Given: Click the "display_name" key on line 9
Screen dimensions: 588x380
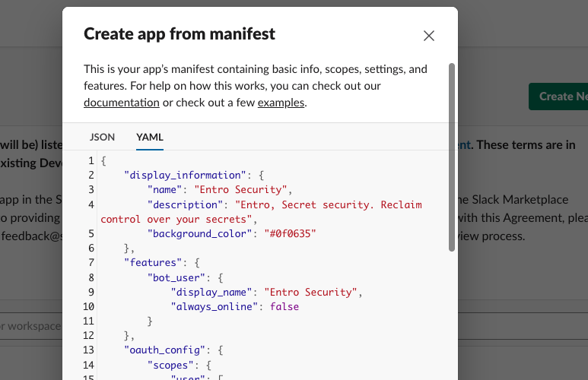Looking at the screenshot, I should pyautogui.click(x=211, y=293).
